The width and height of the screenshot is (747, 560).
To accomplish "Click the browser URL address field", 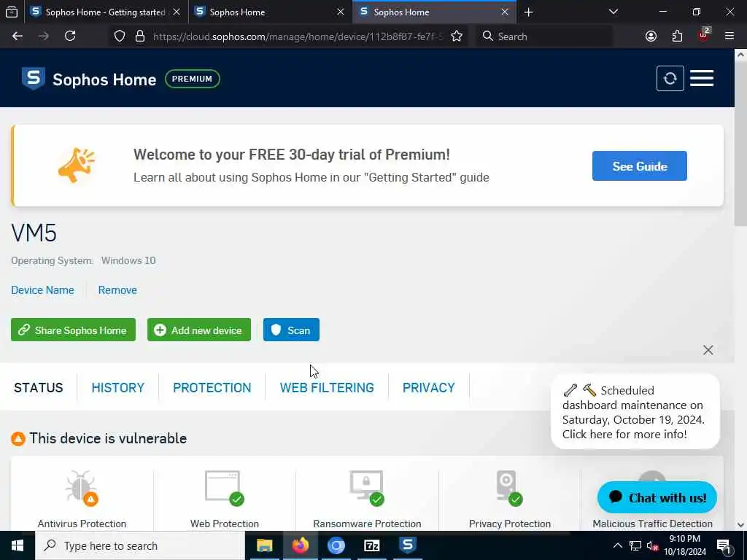I will pos(298,36).
